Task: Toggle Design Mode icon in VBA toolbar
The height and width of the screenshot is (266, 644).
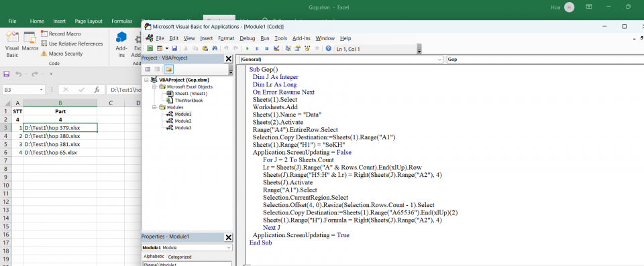Action: pos(276,48)
